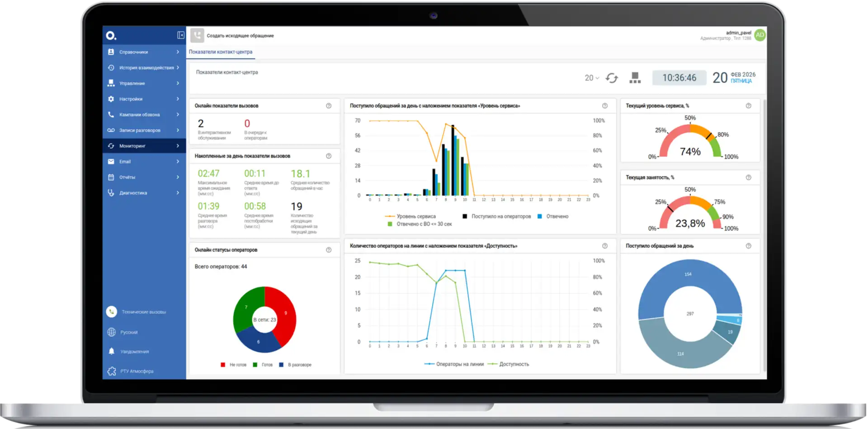The width and height of the screenshot is (868, 429).
Task: Switch to the Показатели контакт-центра tab
Action: (x=221, y=52)
